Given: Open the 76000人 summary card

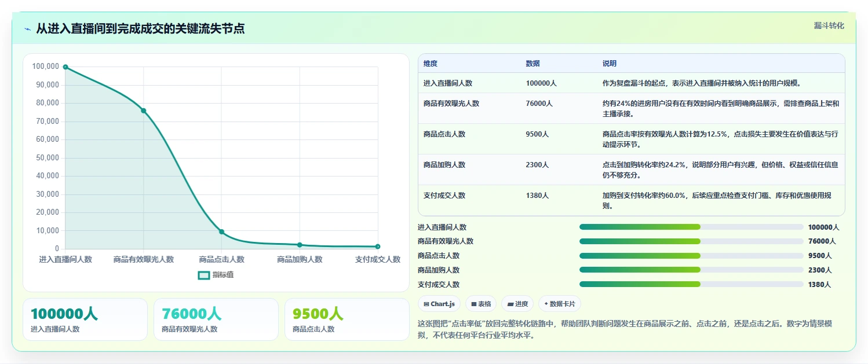Looking at the screenshot, I should (216, 319).
